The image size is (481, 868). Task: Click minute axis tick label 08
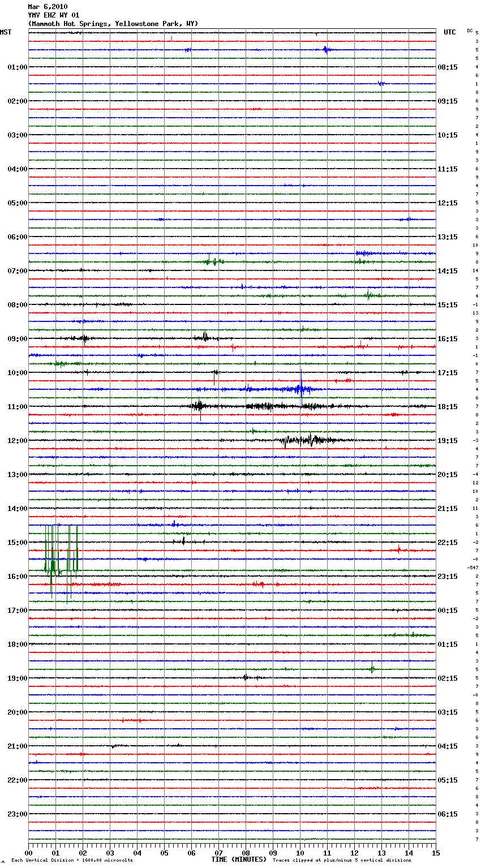pyautogui.click(x=246, y=853)
